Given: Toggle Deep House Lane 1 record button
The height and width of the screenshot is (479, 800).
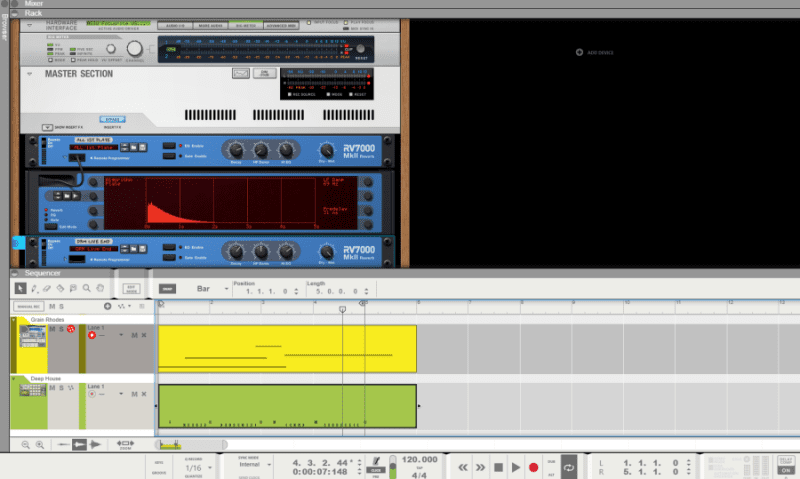Looking at the screenshot, I should [92, 394].
